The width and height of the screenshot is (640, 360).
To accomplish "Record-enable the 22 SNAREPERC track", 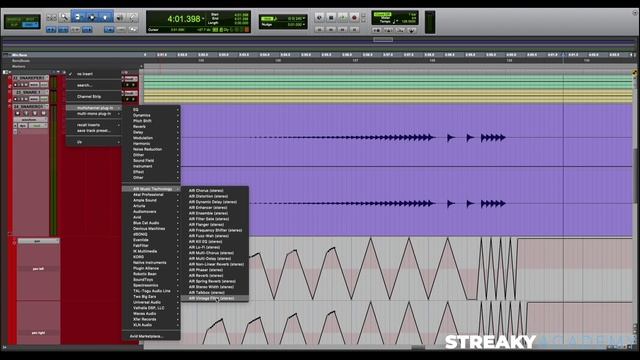I will click(16, 85).
